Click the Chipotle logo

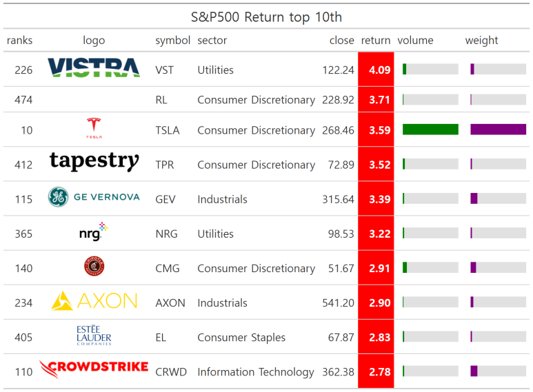(94, 266)
